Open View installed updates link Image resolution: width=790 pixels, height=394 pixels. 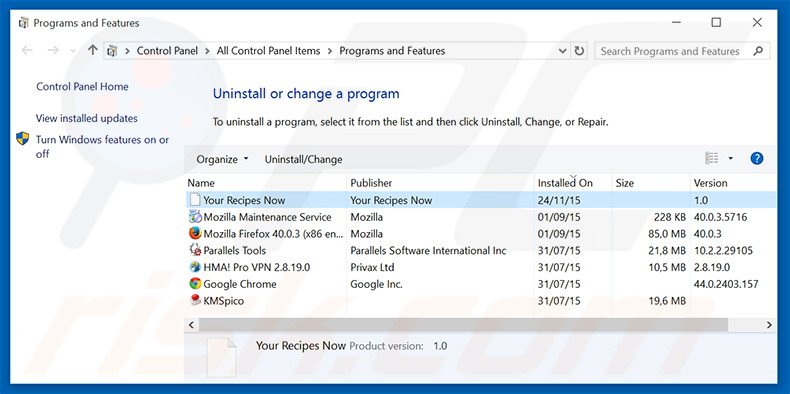click(87, 118)
